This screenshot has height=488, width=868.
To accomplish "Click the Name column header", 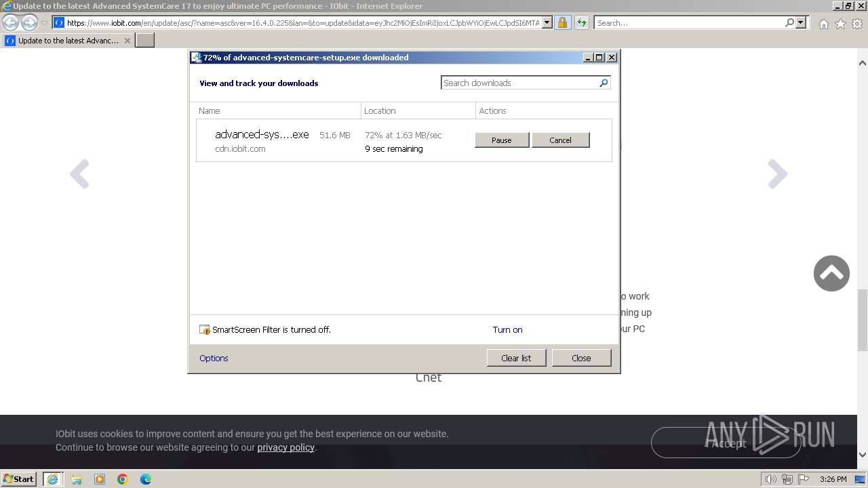I will click(277, 110).
